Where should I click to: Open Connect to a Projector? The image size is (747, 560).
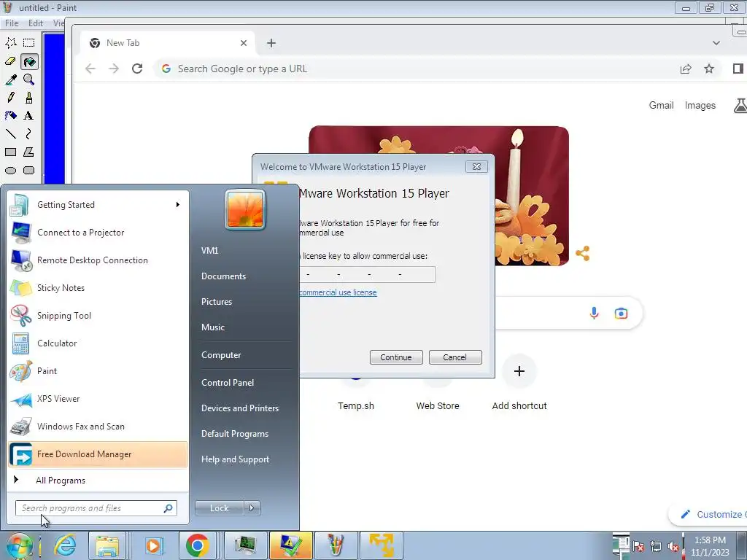pyautogui.click(x=98, y=233)
